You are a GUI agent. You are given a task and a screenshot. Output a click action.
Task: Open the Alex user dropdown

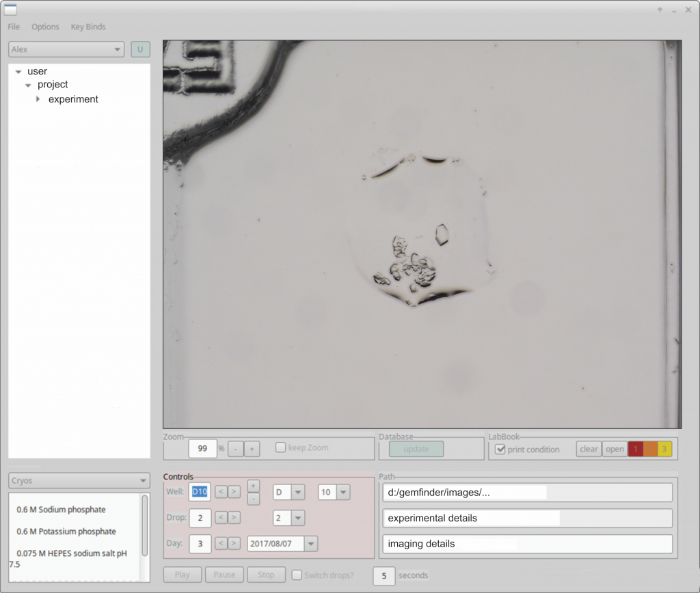coord(66,49)
